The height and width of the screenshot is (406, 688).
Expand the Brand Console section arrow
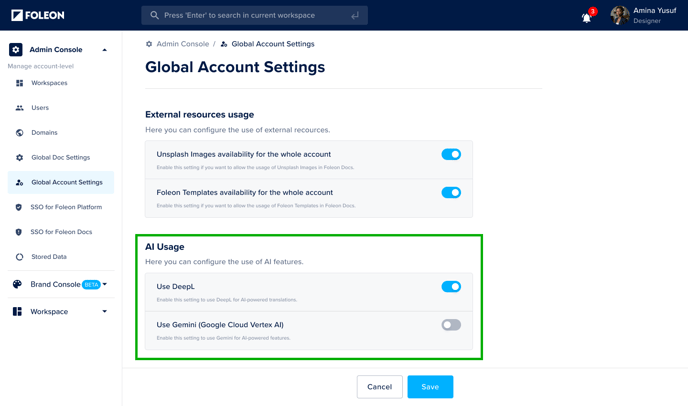point(105,284)
